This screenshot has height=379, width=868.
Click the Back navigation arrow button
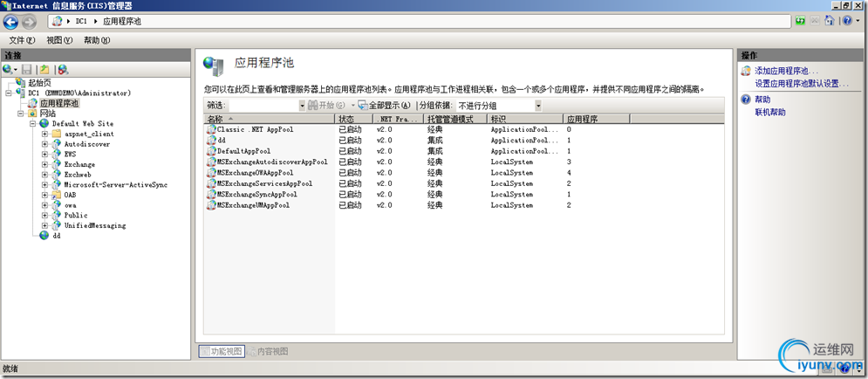(x=10, y=22)
